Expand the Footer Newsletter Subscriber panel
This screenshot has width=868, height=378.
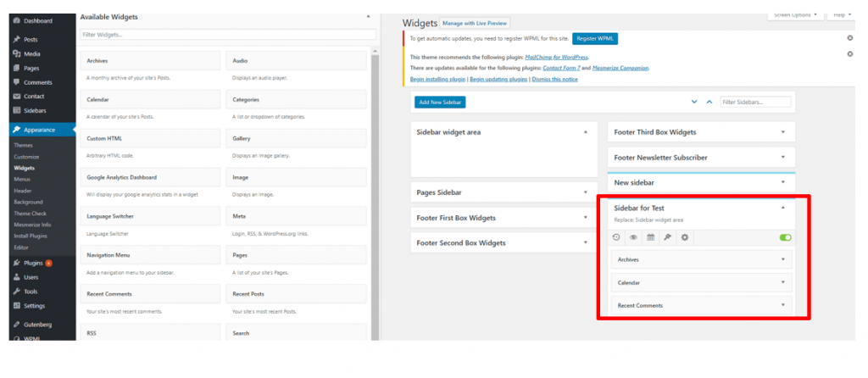pos(782,158)
